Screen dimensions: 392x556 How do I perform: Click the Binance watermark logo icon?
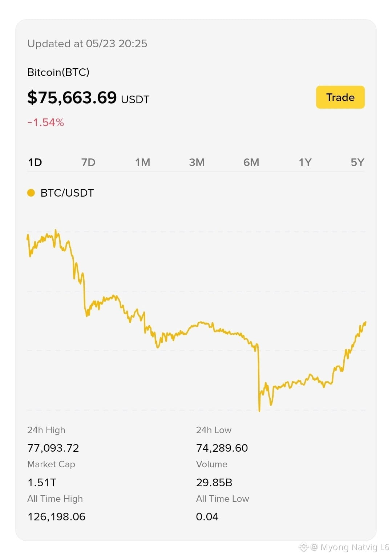(303, 547)
